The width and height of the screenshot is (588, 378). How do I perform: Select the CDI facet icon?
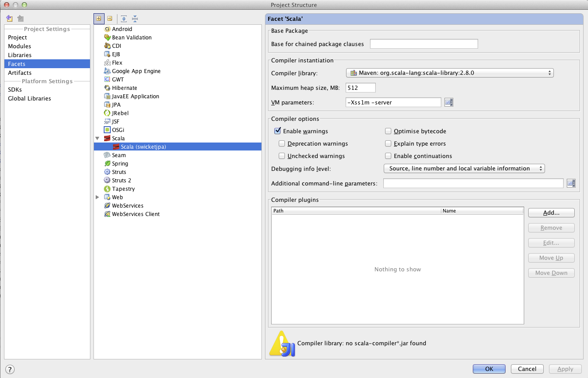[107, 46]
